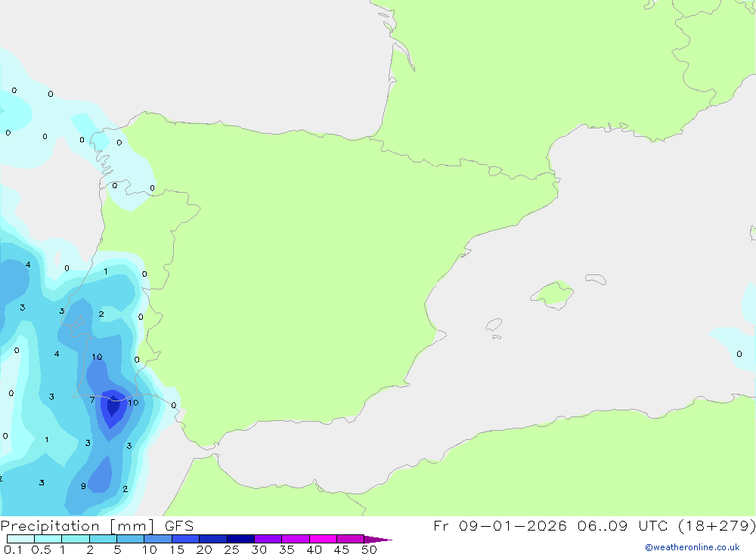Select the Mallorca island on the map

pos(553,294)
